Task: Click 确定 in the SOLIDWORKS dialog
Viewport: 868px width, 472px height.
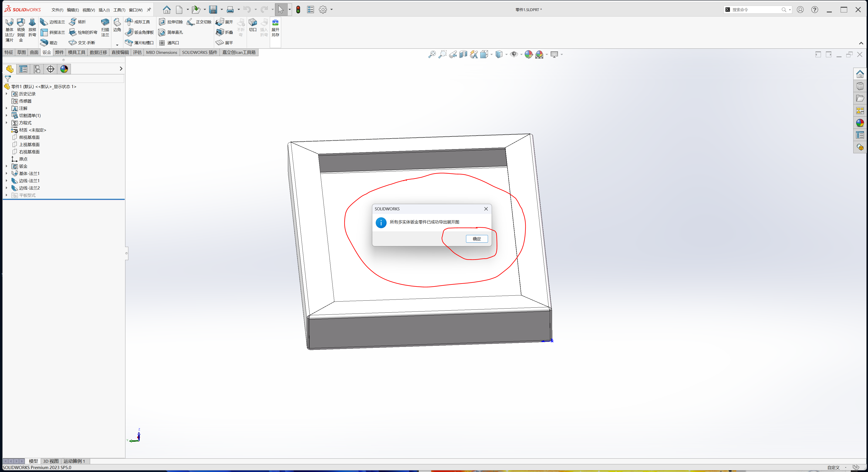Action: click(x=476, y=239)
